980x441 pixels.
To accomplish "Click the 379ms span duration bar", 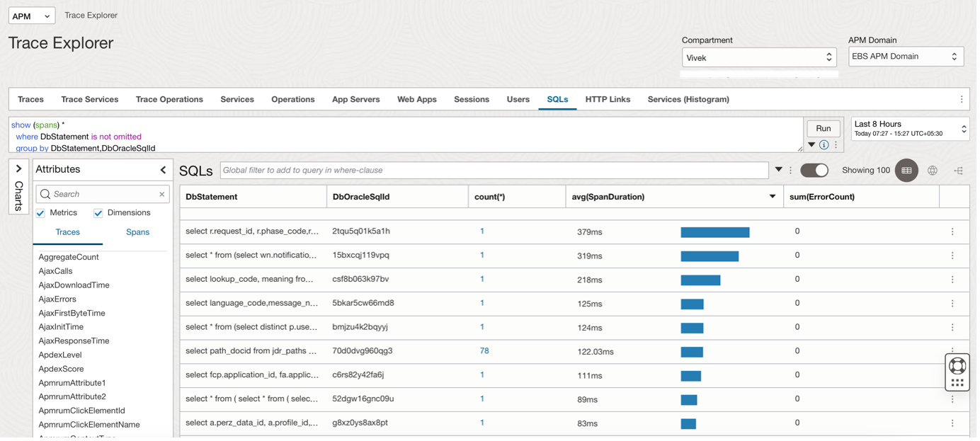I will tap(714, 232).
